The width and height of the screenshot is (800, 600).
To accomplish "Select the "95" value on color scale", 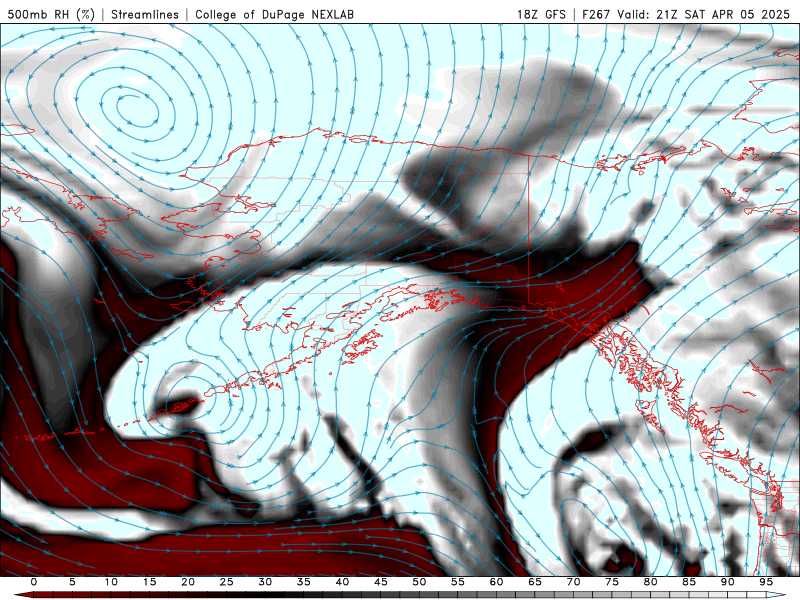I will click(x=766, y=582).
